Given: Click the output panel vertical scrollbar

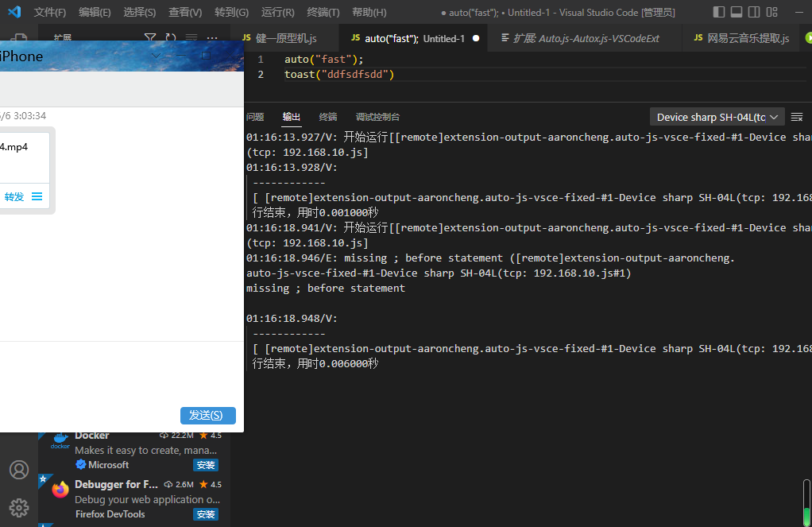Looking at the screenshot, I should pos(806,501).
